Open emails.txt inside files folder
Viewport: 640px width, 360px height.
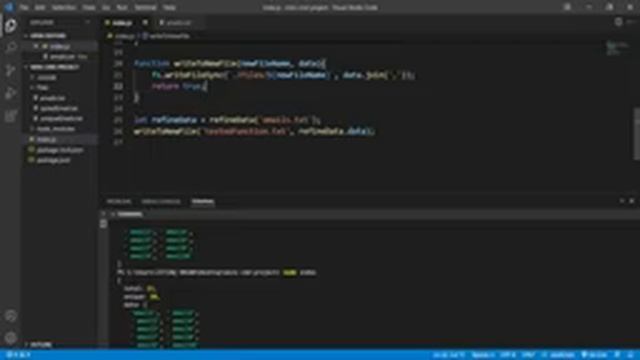(53, 98)
